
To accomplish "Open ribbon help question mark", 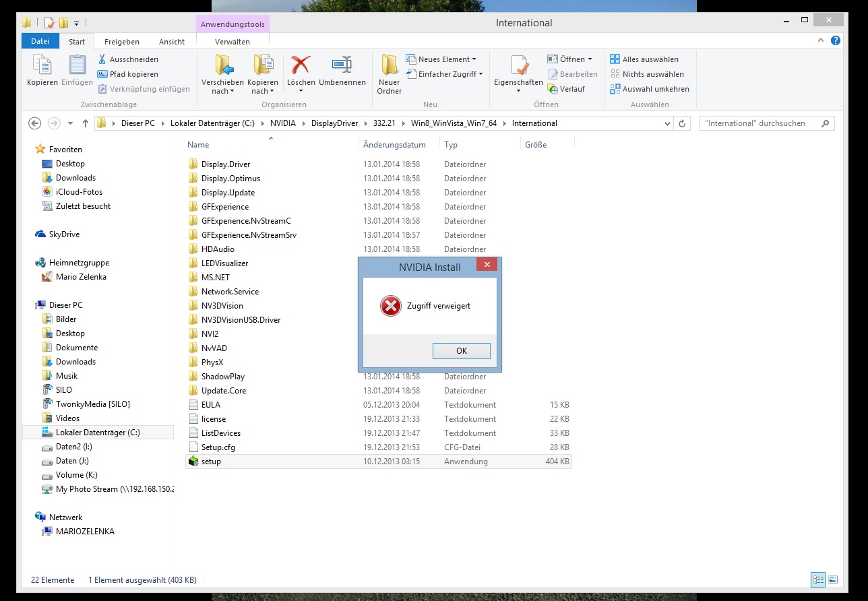I will (x=836, y=41).
